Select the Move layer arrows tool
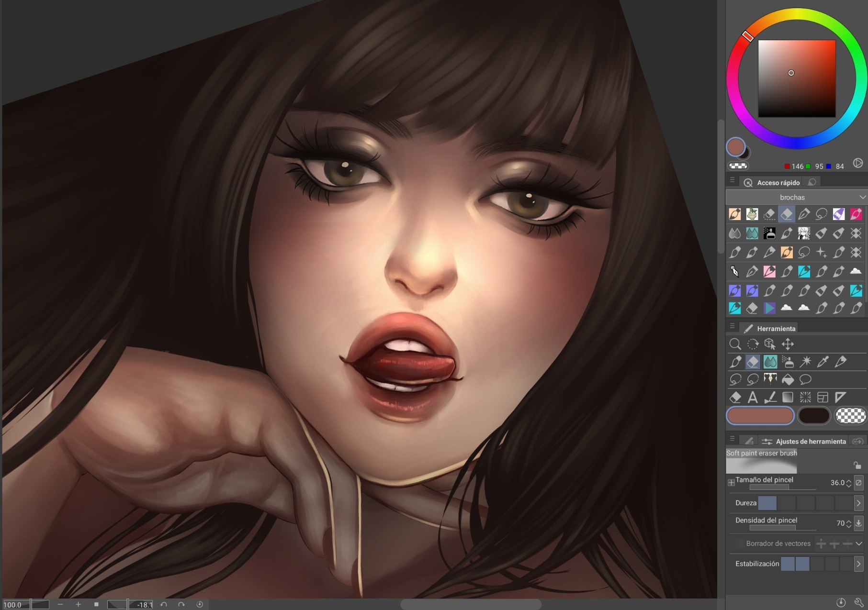The image size is (868, 610). click(x=788, y=344)
